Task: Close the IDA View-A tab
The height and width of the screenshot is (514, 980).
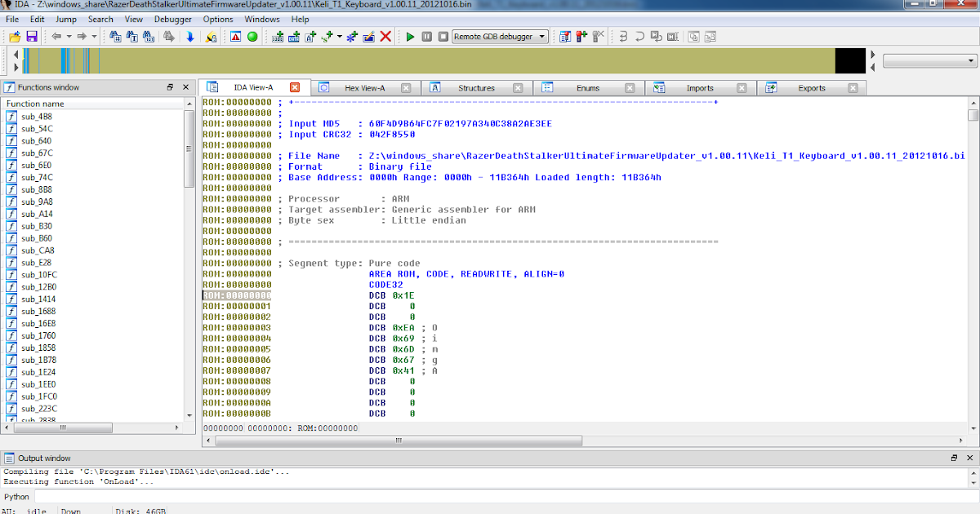Action: pyautogui.click(x=295, y=87)
